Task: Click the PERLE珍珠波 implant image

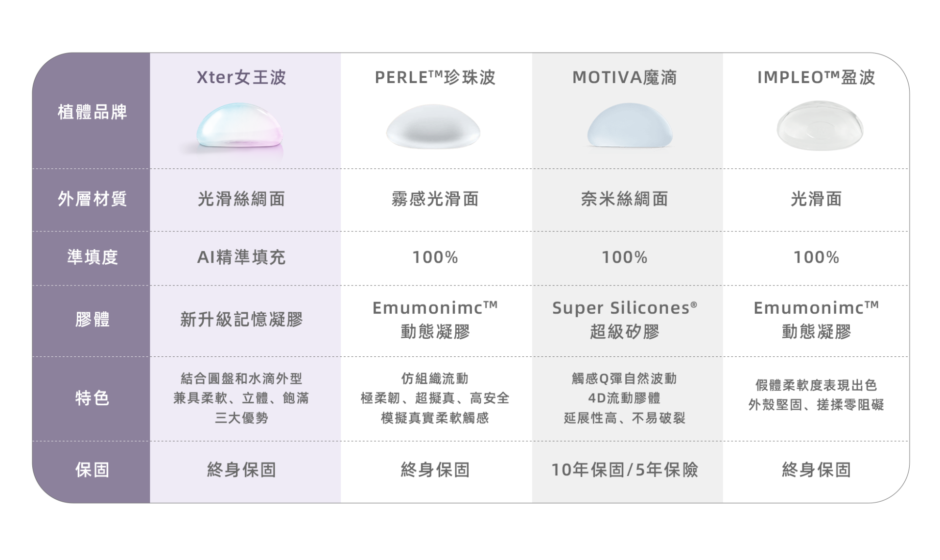Action: point(433,126)
